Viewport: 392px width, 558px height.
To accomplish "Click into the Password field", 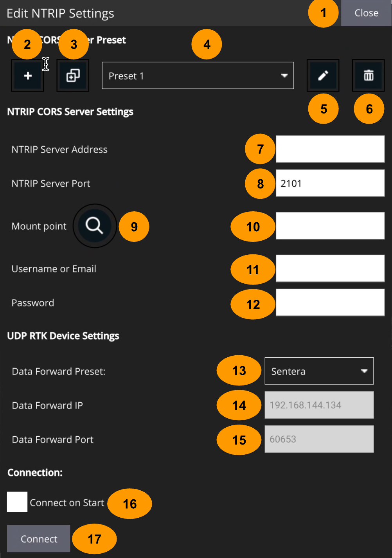I will pos(330,302).
